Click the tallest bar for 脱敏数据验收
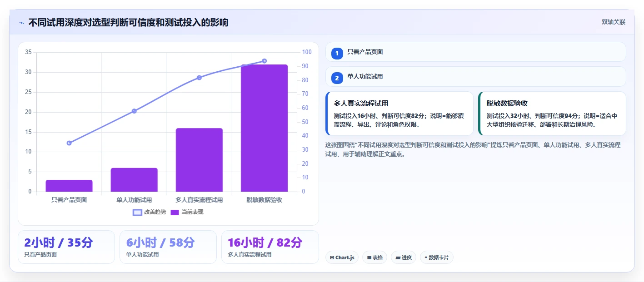This screenshot has width=644, height=282. click(265, 128)
